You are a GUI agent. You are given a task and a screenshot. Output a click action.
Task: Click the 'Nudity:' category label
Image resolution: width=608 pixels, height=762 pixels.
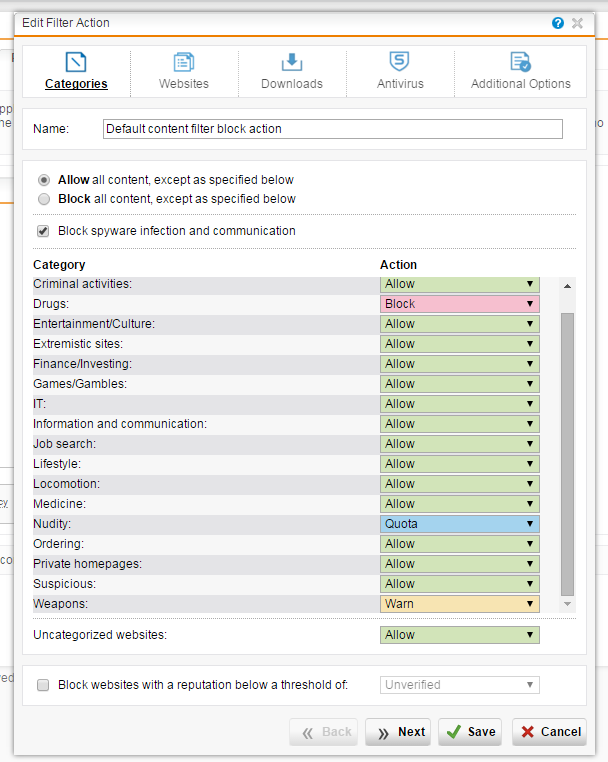pos(52,524)
